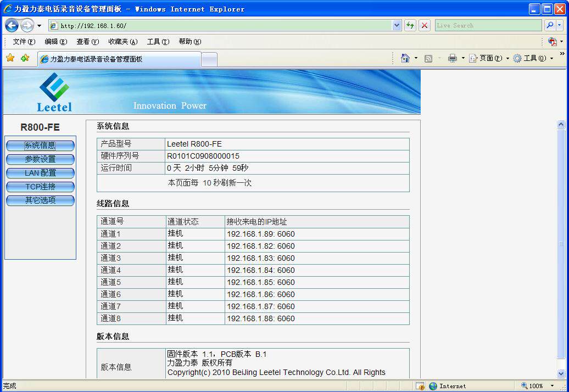569x392 pixels.
Task: Open the recent pages dropdown next to Forward
Action: [x=39, y=26]
